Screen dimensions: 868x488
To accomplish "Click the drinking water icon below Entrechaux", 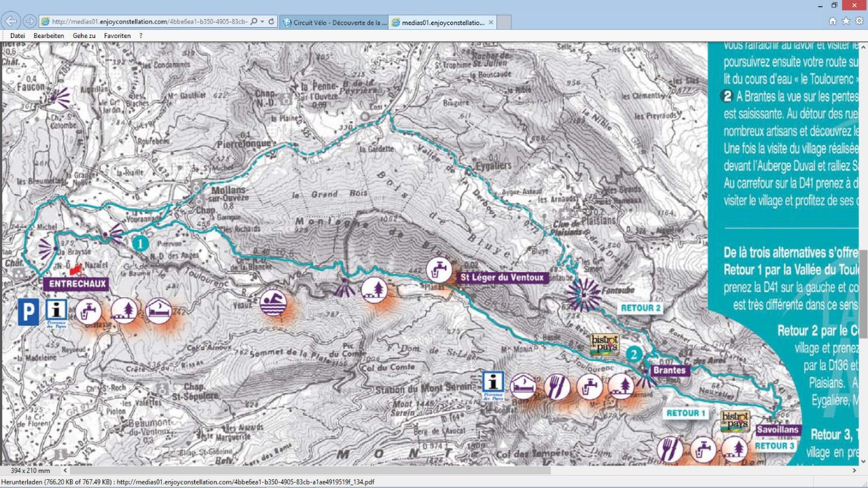I will pyautogui.click(x=88, y=312).
